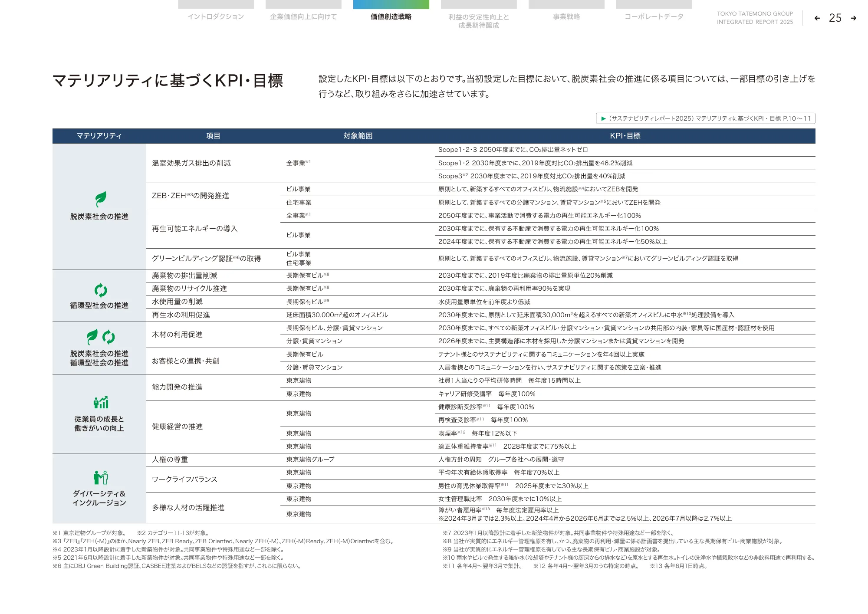Click the KPI・目標 column header

pyautogui.click(x=625, y=136)
